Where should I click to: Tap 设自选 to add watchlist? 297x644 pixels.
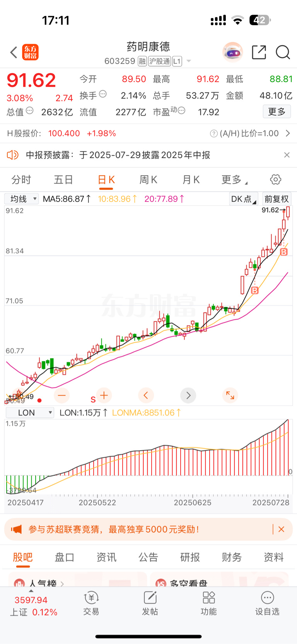(267, 604)
